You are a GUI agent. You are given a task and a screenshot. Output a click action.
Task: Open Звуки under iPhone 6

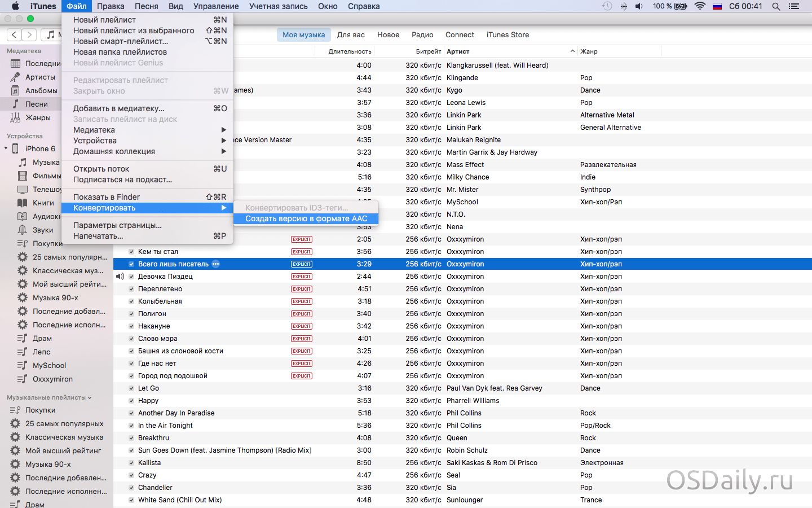[43, 230]
